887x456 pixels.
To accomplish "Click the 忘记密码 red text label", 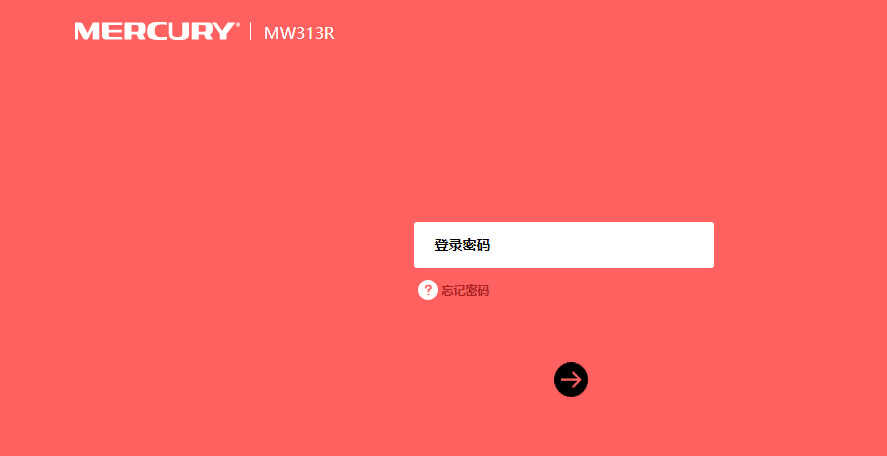I will 464,291.
